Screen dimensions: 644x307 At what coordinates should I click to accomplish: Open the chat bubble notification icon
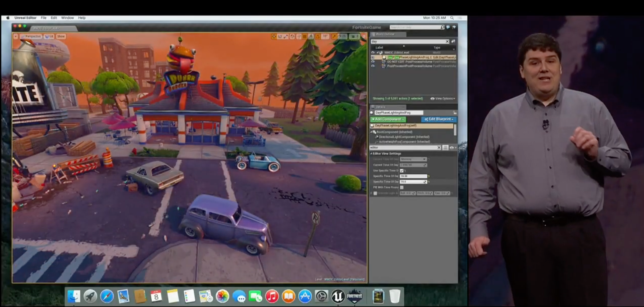448,27
